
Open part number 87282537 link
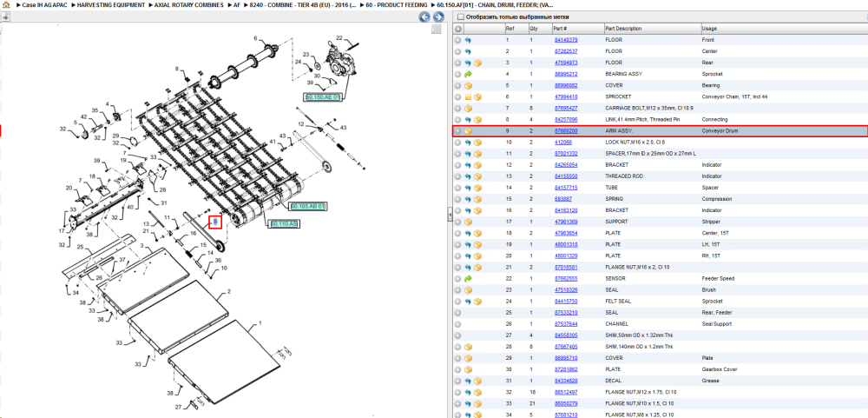click(565, 51)
